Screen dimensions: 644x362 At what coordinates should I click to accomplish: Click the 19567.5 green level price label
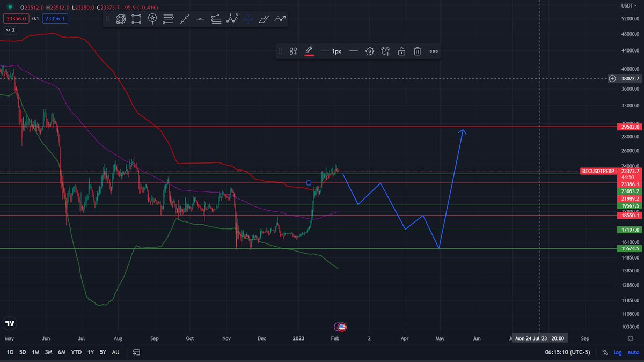[630, 205]
